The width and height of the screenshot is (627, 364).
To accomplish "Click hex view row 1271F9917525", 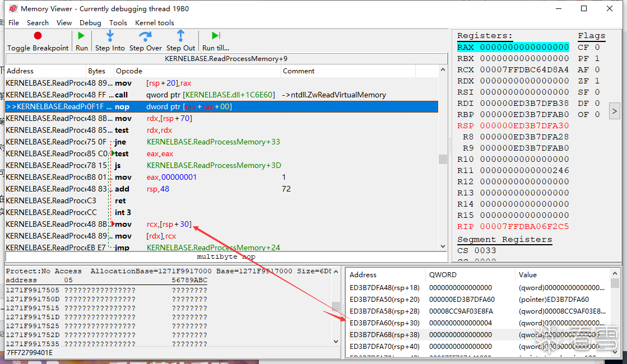I will pos(106,326).
